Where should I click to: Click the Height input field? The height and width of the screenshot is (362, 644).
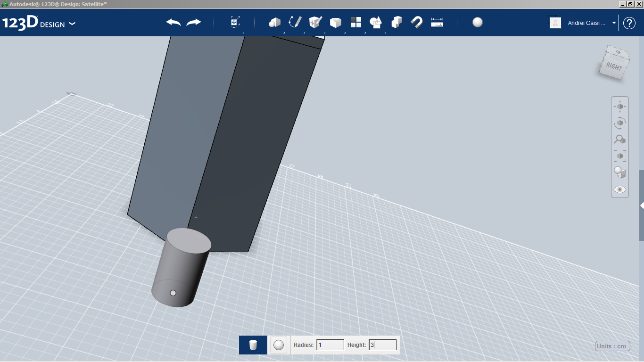click(382, 345)
